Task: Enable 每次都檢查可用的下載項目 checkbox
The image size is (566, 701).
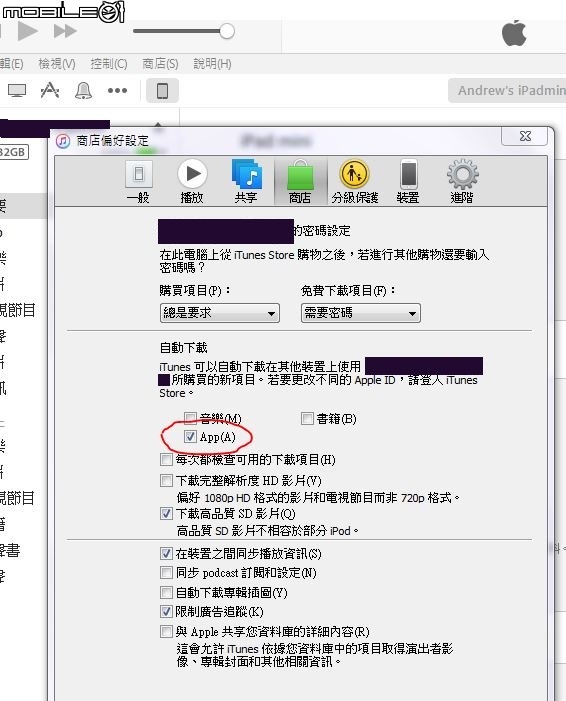Action: [166, 459]
